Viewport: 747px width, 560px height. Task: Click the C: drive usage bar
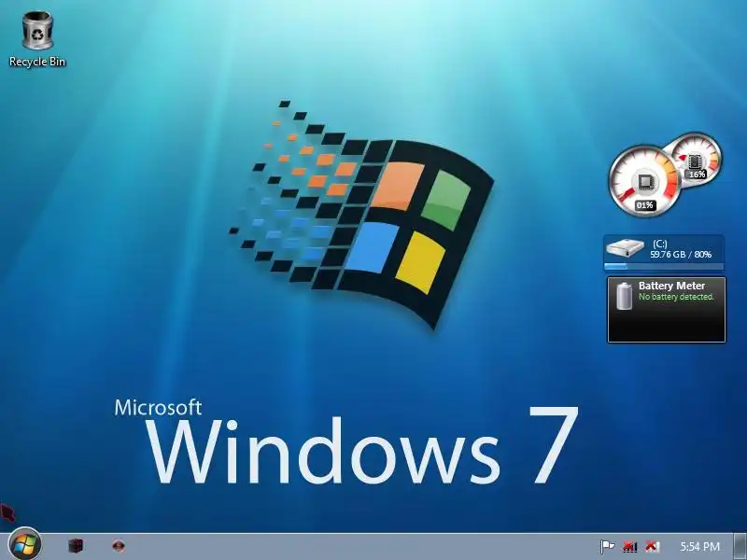[664, 267]
